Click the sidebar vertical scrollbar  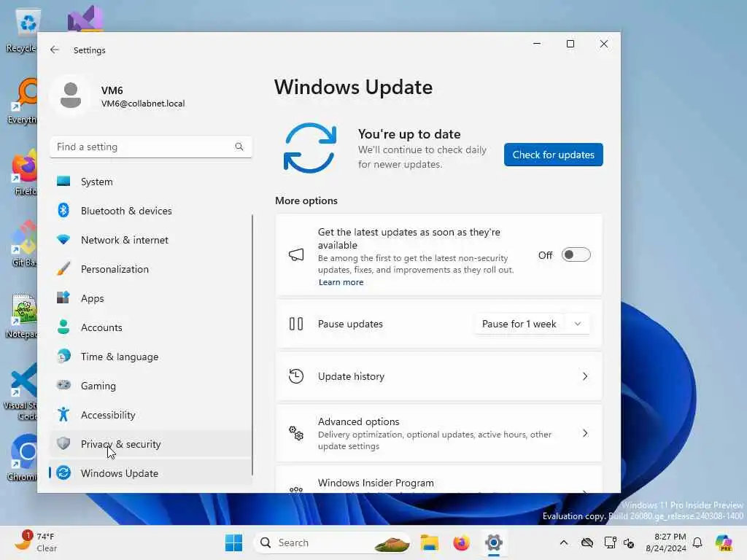click(252, 345)
